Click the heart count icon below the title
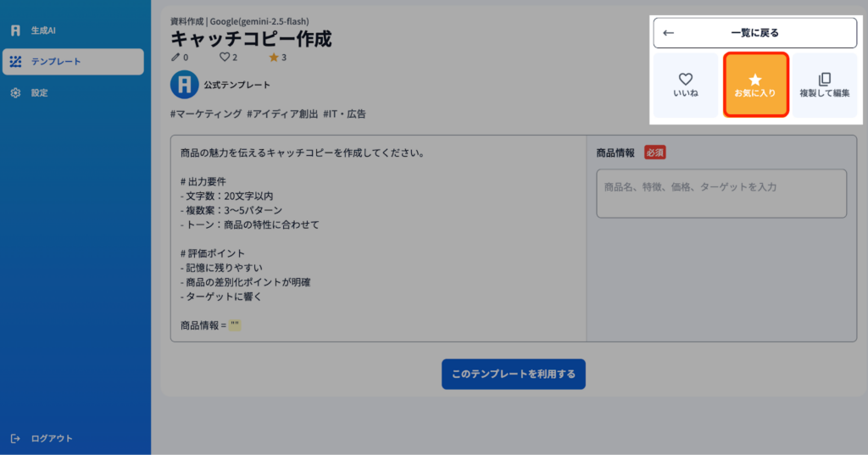Viewport: 868px width, 455px height. coord(225,57)
